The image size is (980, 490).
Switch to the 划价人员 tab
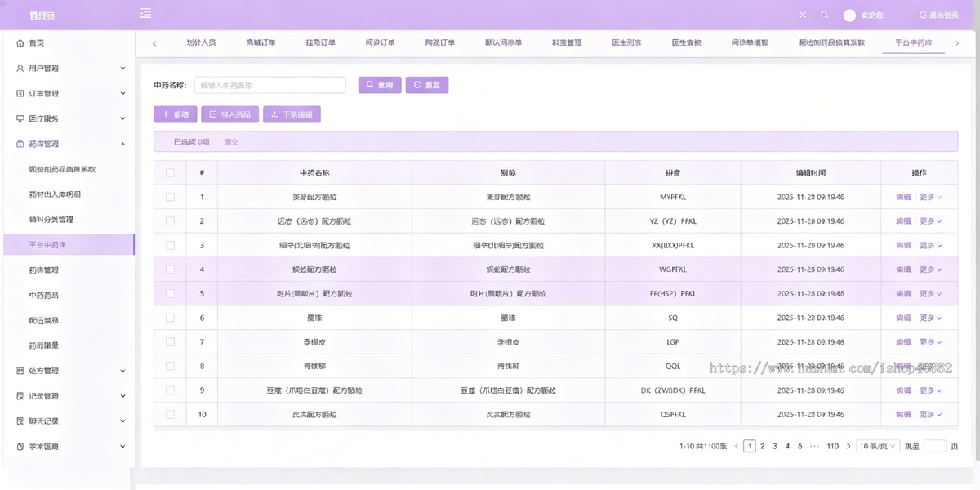point(201,42)
